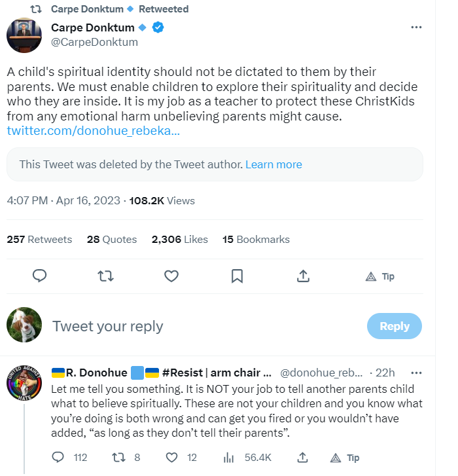
Task: Retweet R. Donohue's reply
Action: point(118,457)
